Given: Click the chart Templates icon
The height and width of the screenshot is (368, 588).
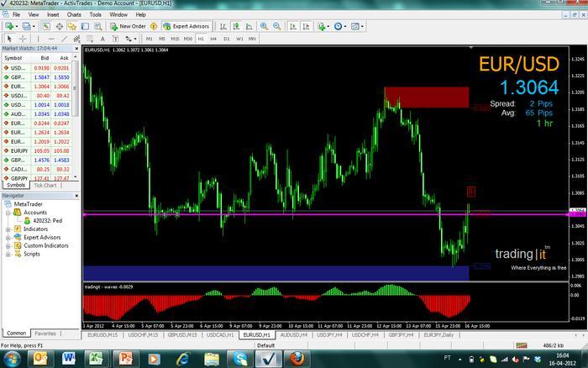Looking at the screenshot, I should pos(354,26).
